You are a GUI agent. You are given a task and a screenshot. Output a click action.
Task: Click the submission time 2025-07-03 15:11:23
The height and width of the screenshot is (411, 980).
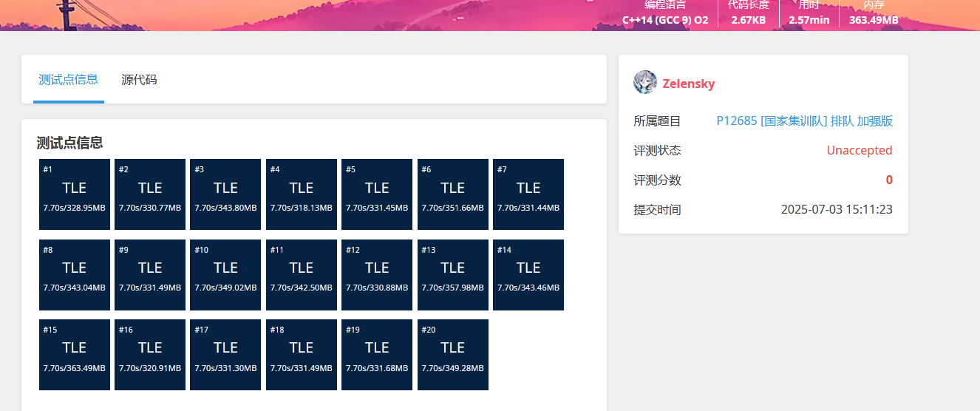pyautogui.click(x=837, y=209)
